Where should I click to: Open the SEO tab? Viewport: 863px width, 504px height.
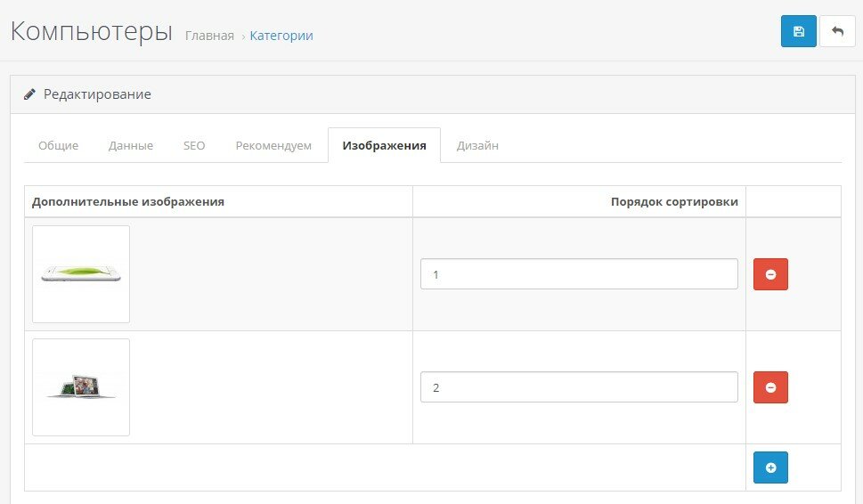194,145
